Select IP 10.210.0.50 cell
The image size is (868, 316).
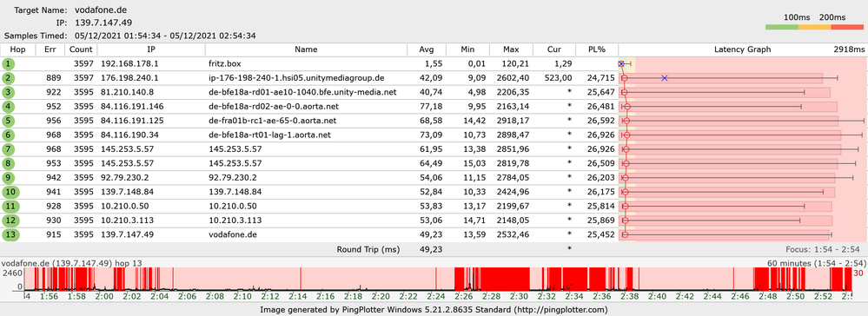tap(125, 206)
